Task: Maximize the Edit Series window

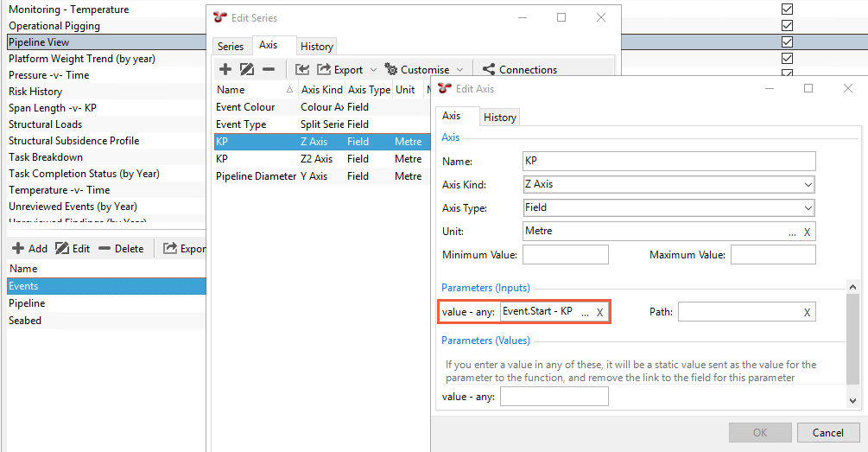Action: pos(561,17)
